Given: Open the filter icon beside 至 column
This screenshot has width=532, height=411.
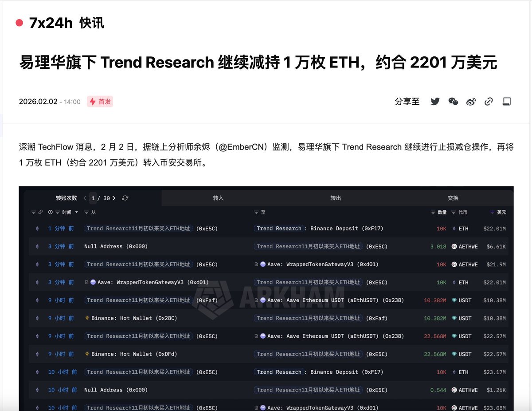Looking at the screenshot, I should tap(256, 213).
